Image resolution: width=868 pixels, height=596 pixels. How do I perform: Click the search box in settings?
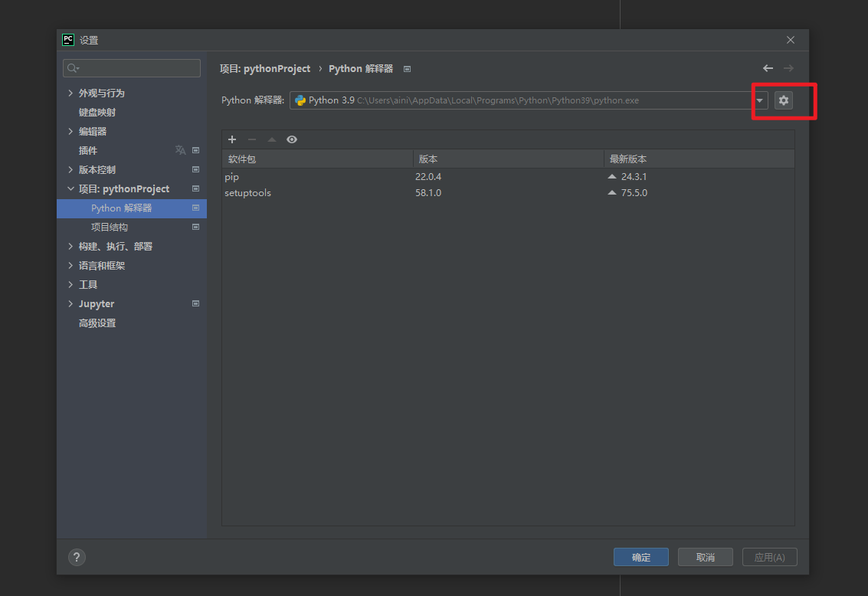click(x=132, y=68)
